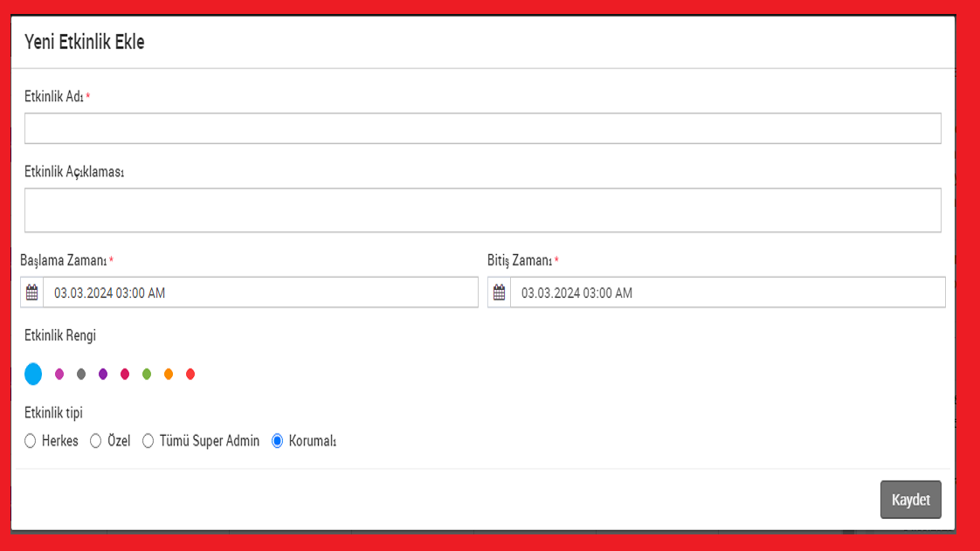This screenshot has width=980, height=551.
Task: Choose the crimson pink color dot
Action: point(125,374)
